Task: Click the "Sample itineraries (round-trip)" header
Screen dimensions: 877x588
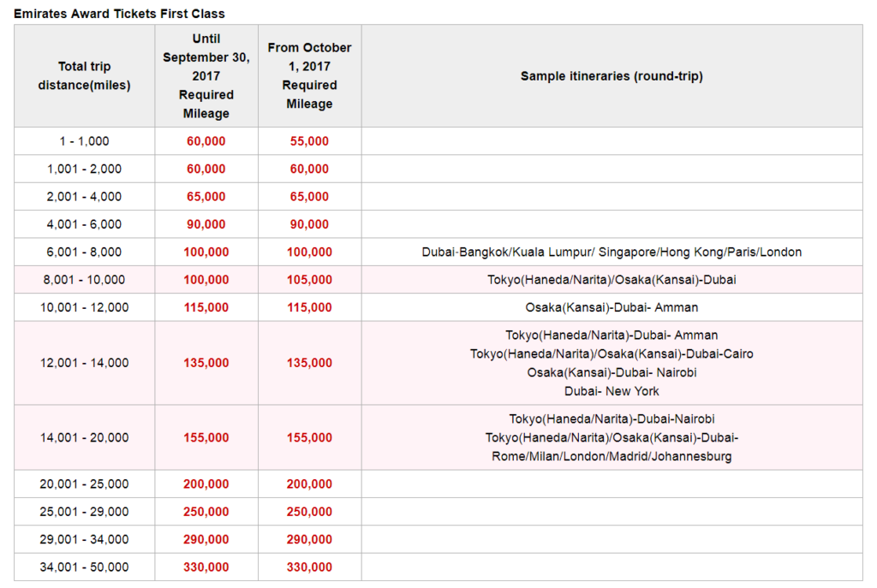Action: point(612,76)
